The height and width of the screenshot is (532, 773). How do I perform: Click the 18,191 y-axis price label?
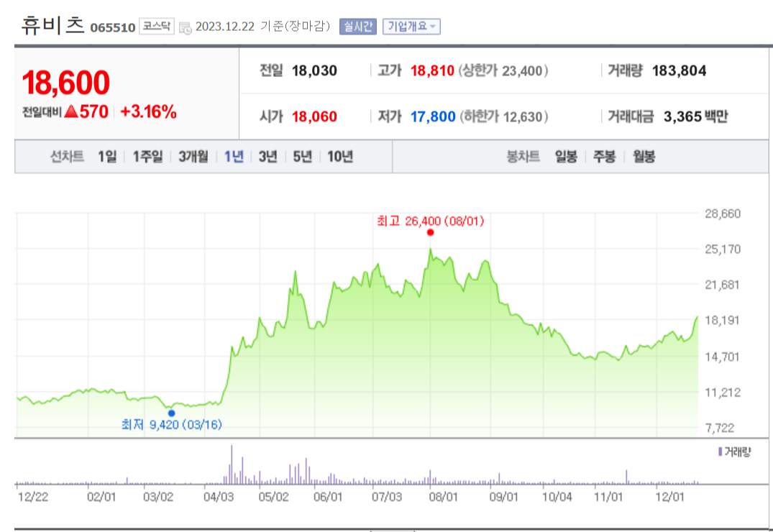point(722,321)
